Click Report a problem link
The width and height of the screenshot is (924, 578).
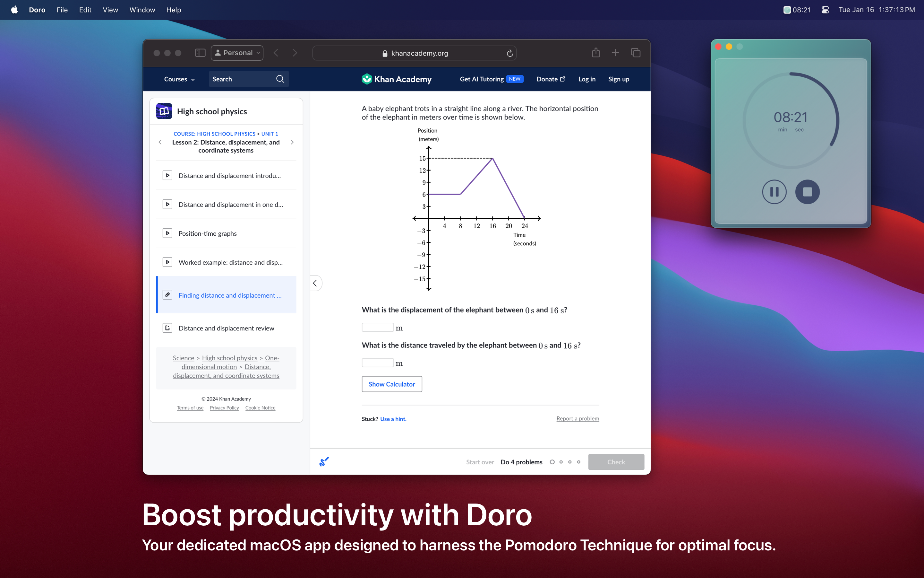tap(577, 419)
